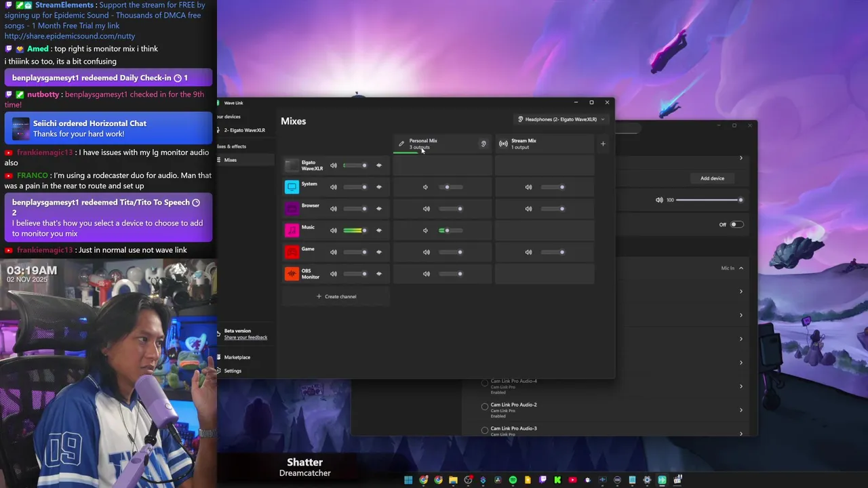Expand the Cam Link Pro Audio-2 row chevron
Viewport: 868px width, 488px height.
pos(741,410)
